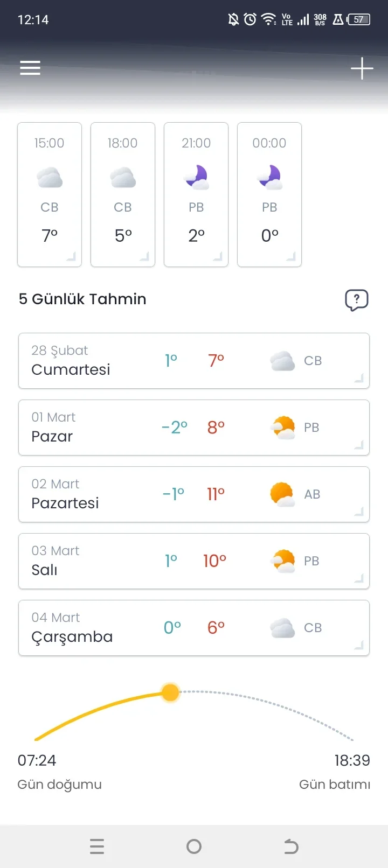Tap the 18:39 Gün batımı sunset time
The width and height of the screenshot is (388, 868).
[352, 760]
